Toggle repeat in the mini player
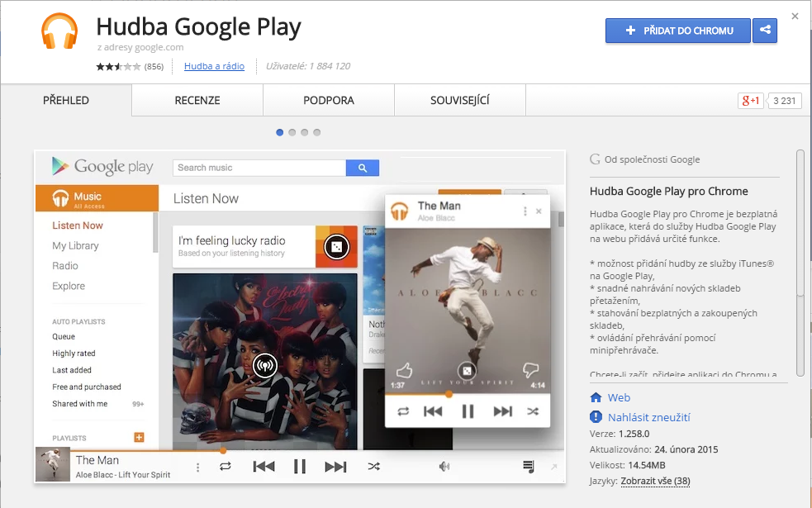Image resolution: width=812 pixels, height=508 pixels. 224,465
